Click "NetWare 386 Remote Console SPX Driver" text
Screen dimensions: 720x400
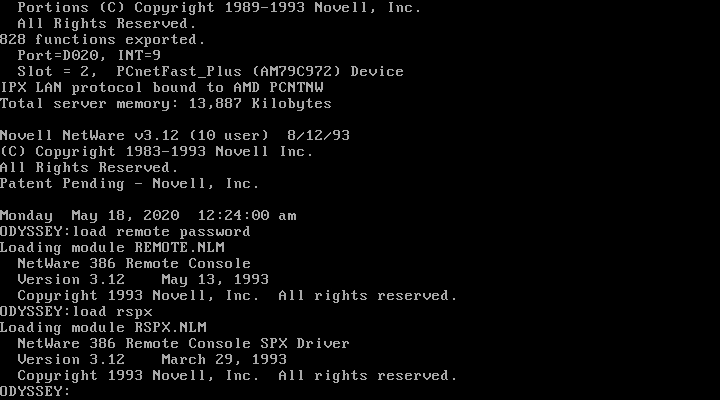coord(183,343)
